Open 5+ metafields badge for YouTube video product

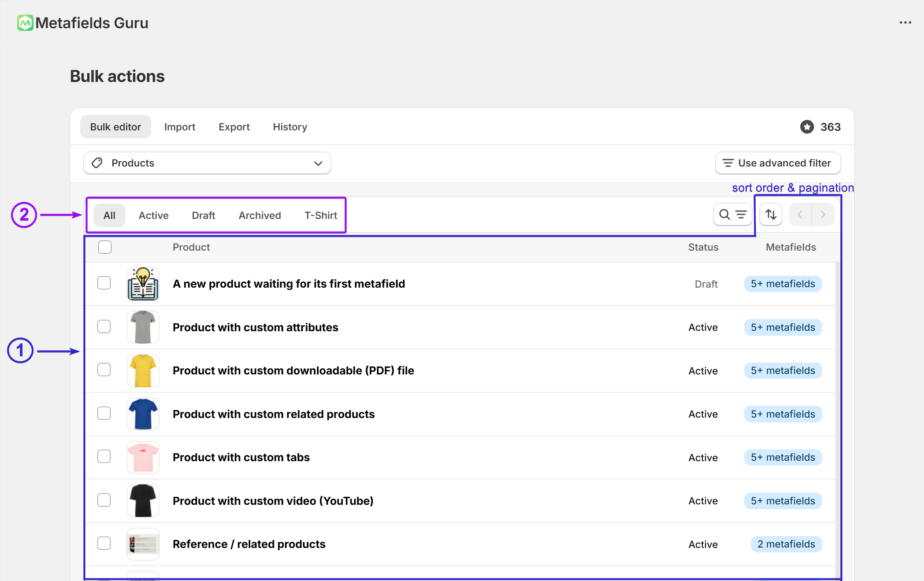click(x=783, y=501)
